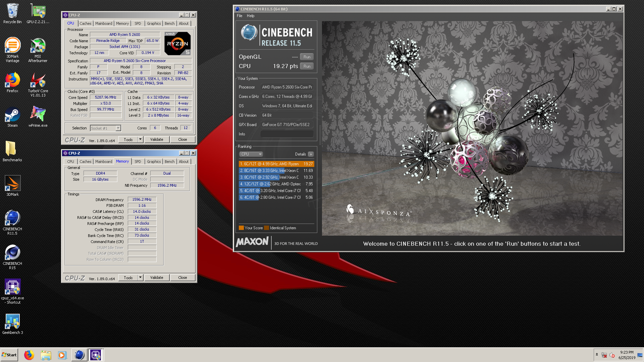Expand Tools dropdown arrow in top CPU-Z window
The height and width of the screenshot is (362, 644).
pyautogui.click(x=141, y=139)
